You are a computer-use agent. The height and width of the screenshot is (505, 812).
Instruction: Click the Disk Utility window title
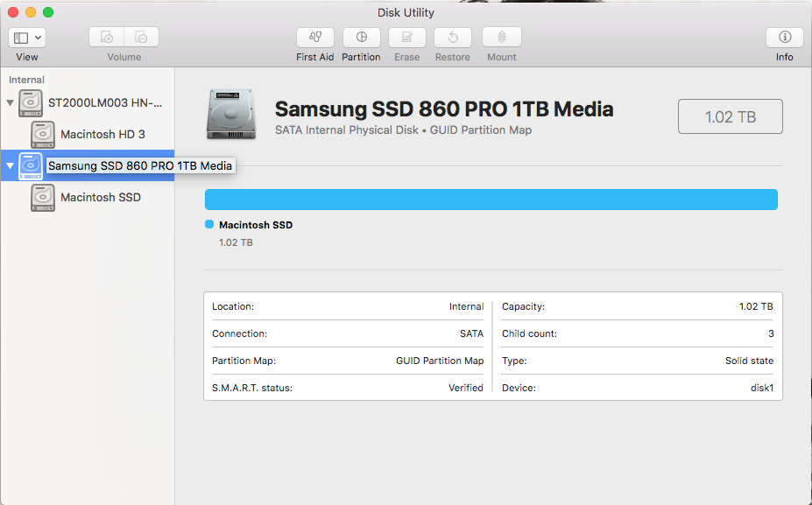click(406, 12)
